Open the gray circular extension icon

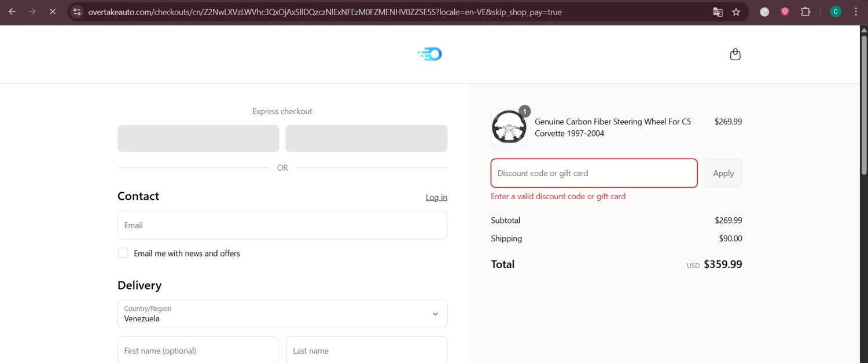point(764,12)
